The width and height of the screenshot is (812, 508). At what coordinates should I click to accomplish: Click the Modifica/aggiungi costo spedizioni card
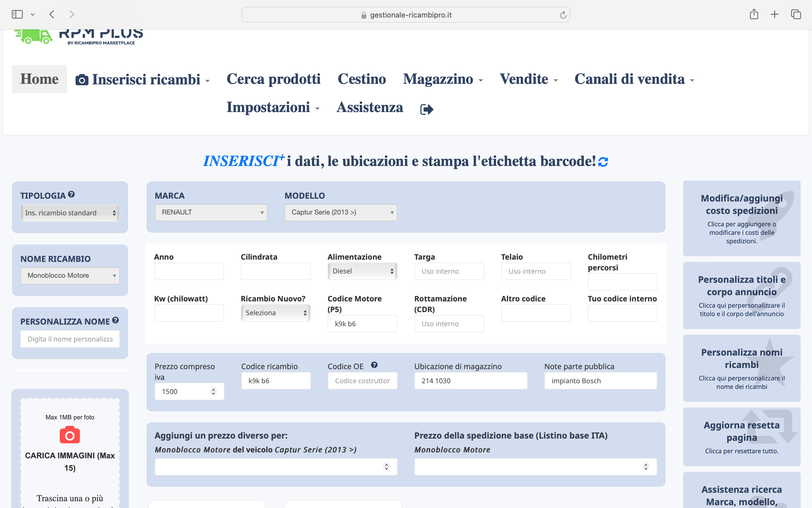click(742, 218)
